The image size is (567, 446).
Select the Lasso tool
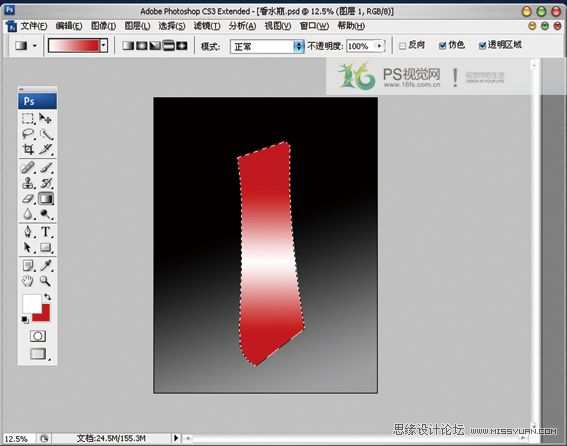click(x=28, y=134)
